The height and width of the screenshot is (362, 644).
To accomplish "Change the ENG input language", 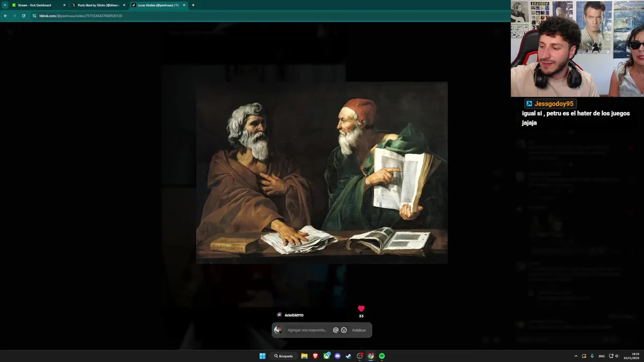I will click(x=602, y=356).
